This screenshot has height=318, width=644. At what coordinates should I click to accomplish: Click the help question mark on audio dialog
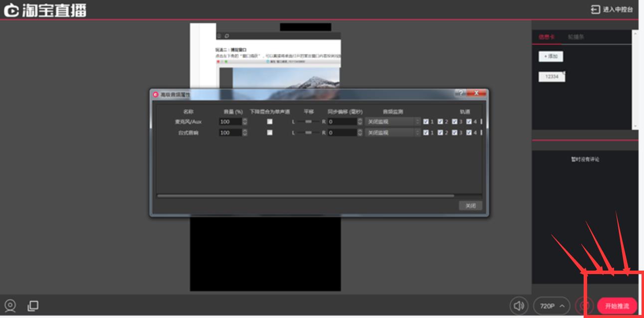click(460, 93)
